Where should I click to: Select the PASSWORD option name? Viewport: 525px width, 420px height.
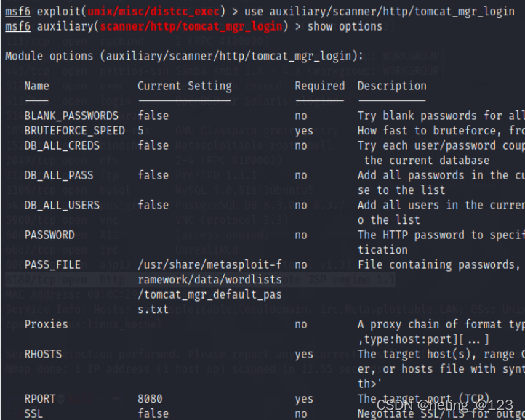[x=49, y=235]
